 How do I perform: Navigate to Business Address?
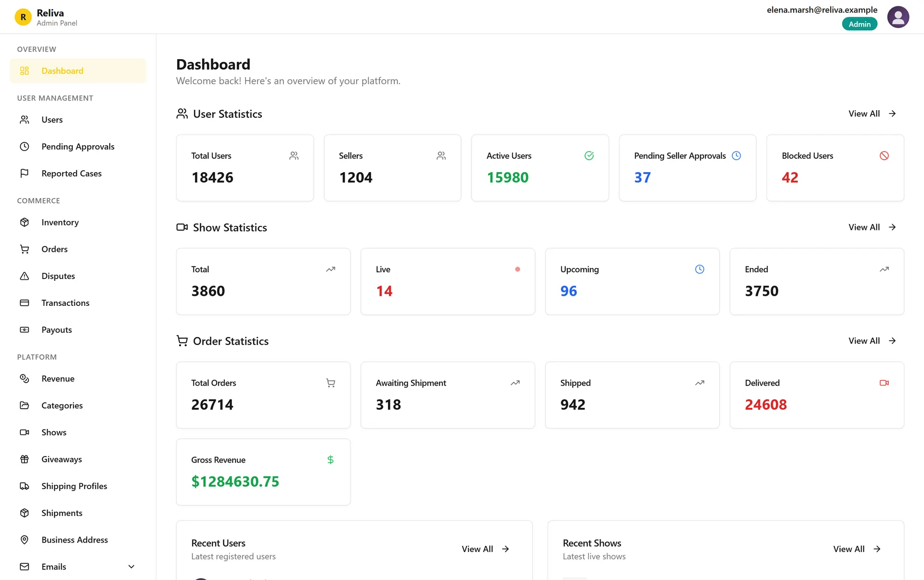coord(78,540)
